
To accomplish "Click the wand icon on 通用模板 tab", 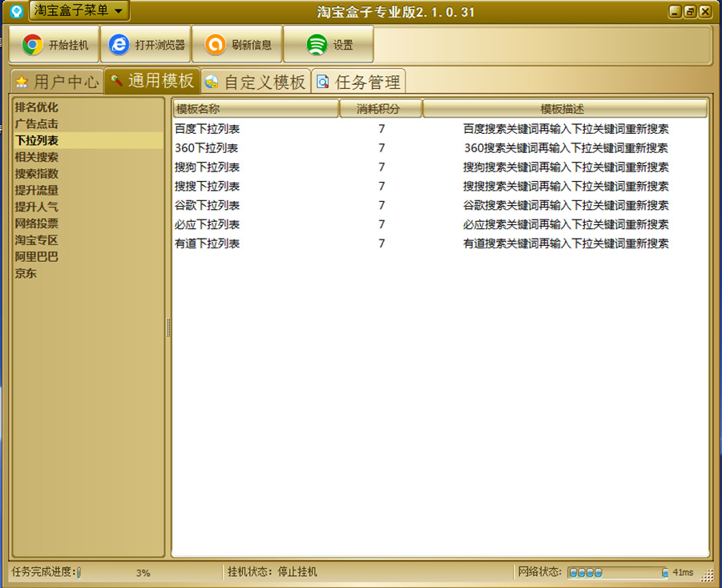I will click(116, 81).
